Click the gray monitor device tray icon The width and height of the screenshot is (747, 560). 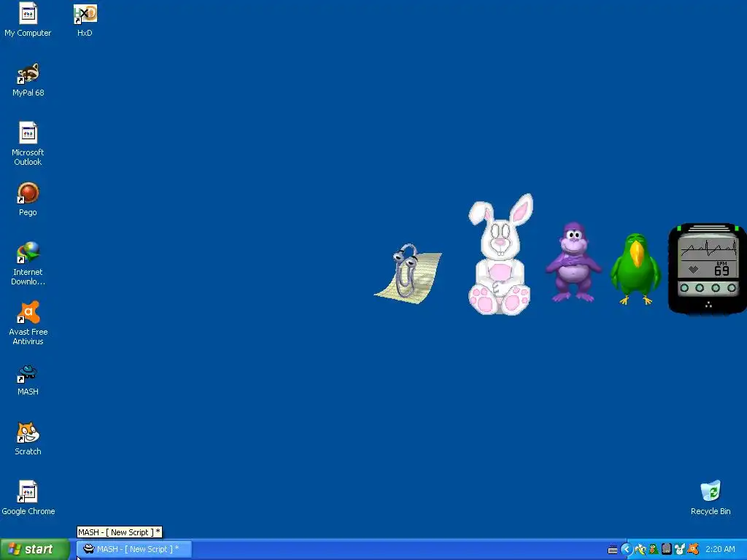point(667,549)
